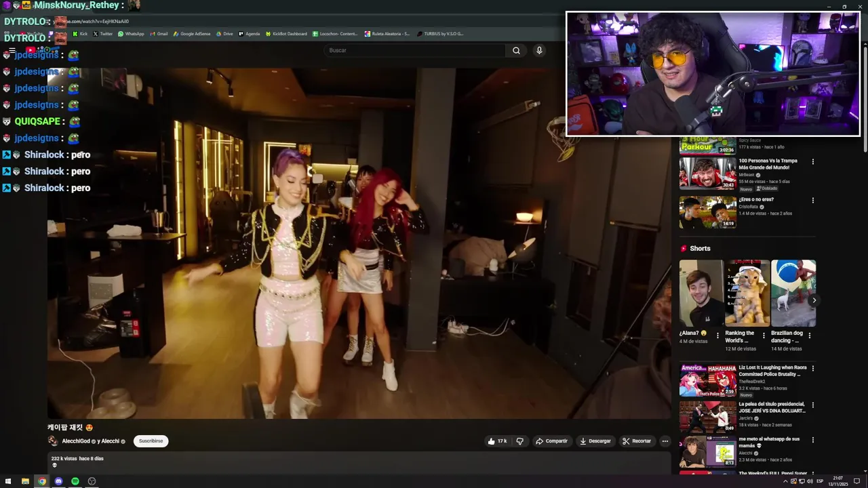
Task: Open the Twitter bookmark
Action: click(x=102, y=34)
